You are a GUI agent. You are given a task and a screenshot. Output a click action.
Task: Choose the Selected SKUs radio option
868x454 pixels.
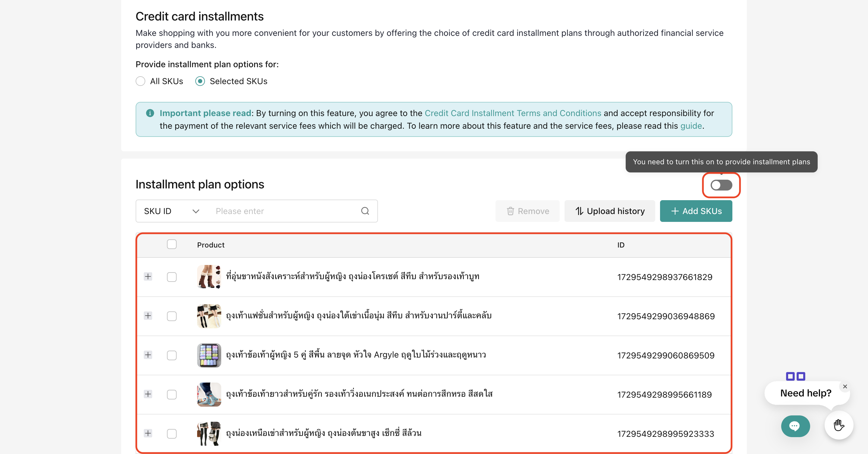pyautogui.click(x=200, y=81)
